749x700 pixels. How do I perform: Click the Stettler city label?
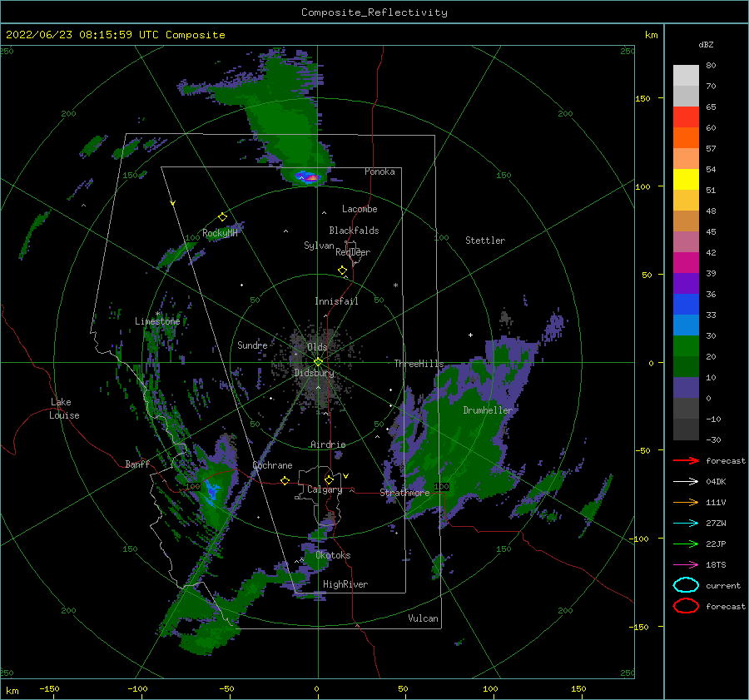[485, 241]
